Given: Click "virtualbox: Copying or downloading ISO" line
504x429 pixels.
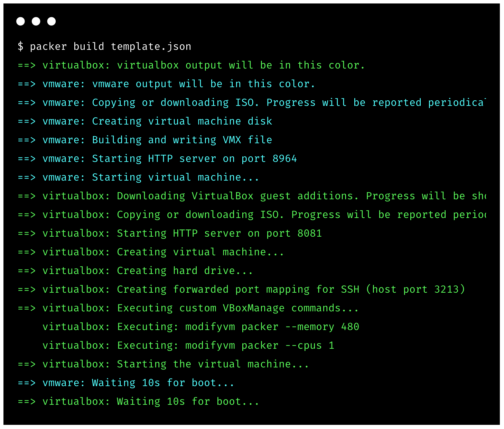Looking at the screenshot, I should [252, 215].
